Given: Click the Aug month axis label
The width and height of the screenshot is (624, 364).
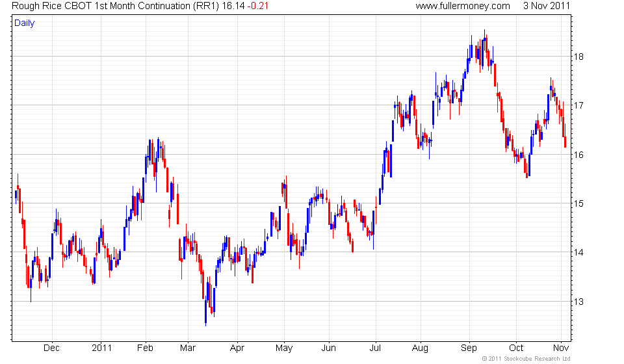Looking at the screenshot, I should (x=420, y=348).
